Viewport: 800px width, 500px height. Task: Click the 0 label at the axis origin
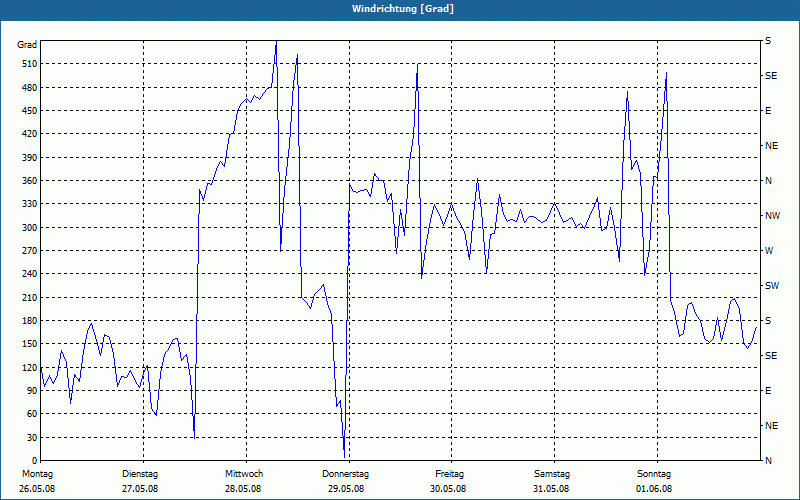[x=34, y=461]
